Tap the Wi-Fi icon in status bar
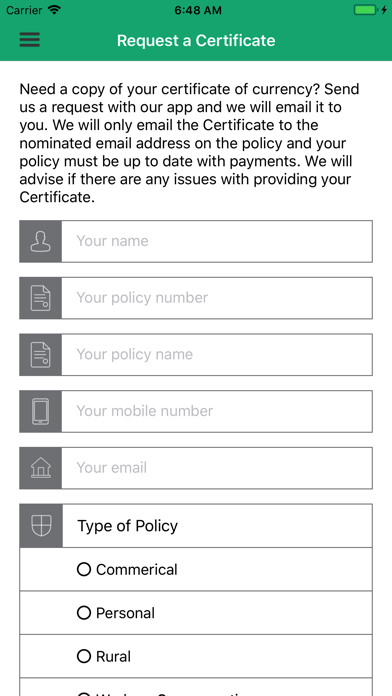 coord(54,10)
